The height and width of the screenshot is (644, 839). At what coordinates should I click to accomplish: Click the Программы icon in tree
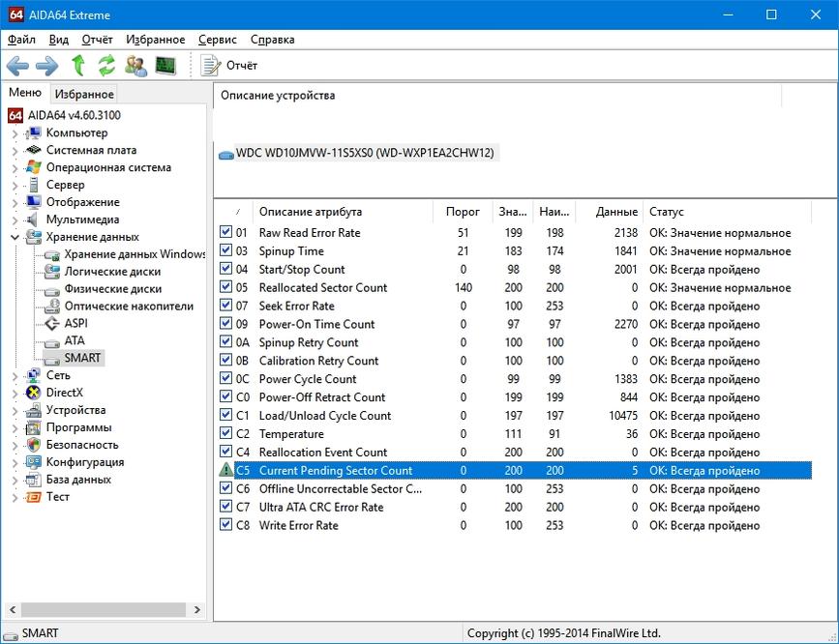(33, 427)
